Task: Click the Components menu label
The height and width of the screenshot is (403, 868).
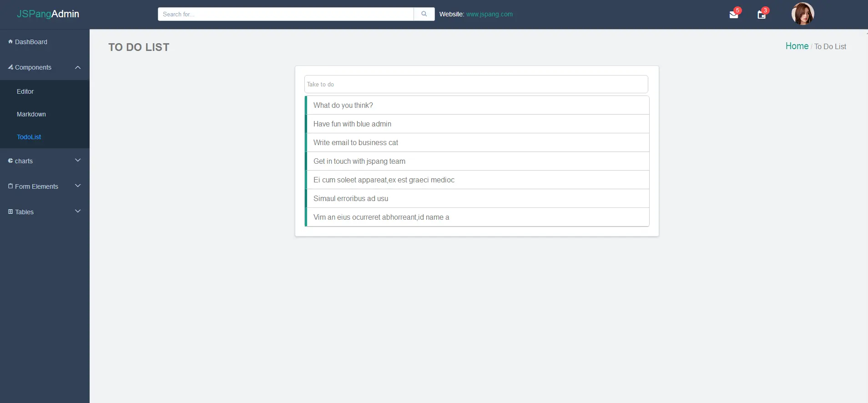Action: click(x=33, y=67)
